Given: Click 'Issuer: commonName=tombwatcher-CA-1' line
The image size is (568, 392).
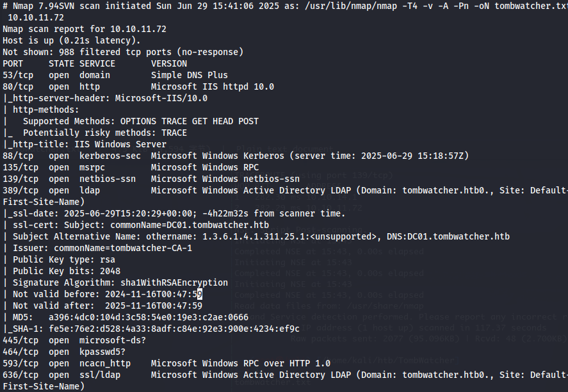Looking at the screenshot, I should [x=102, y=248].
